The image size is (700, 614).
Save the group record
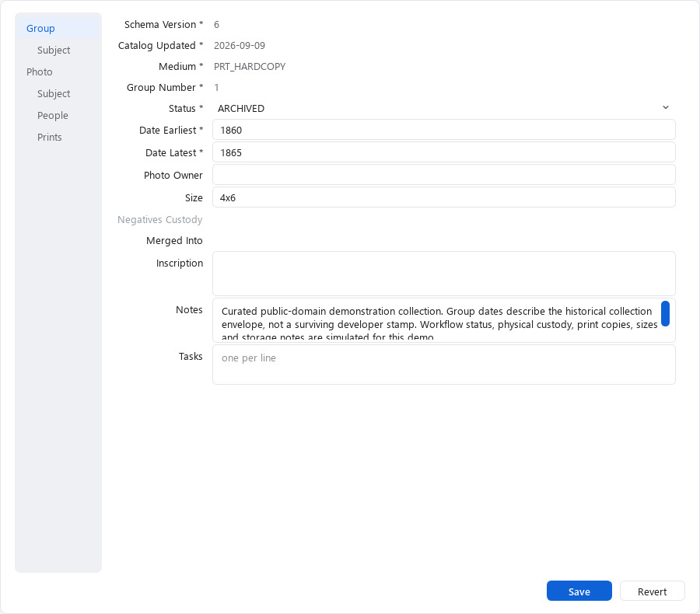click(579, 591)
